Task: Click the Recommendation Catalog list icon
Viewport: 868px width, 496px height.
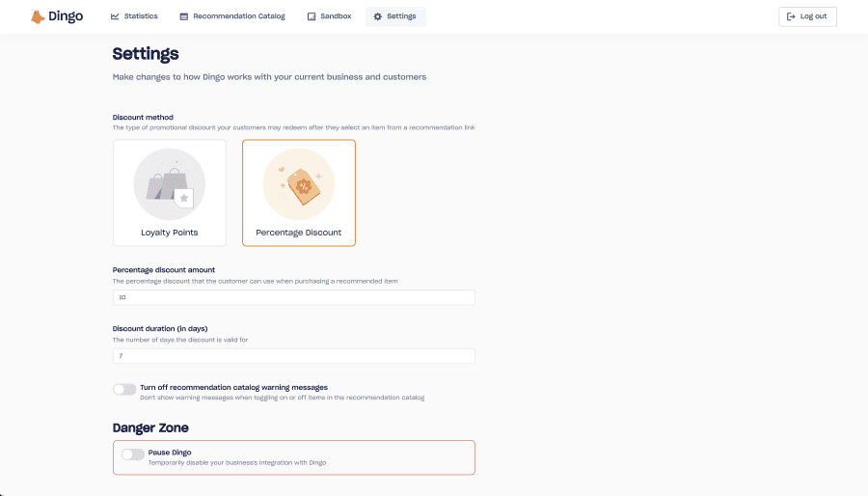Action: tap(184, 16)
